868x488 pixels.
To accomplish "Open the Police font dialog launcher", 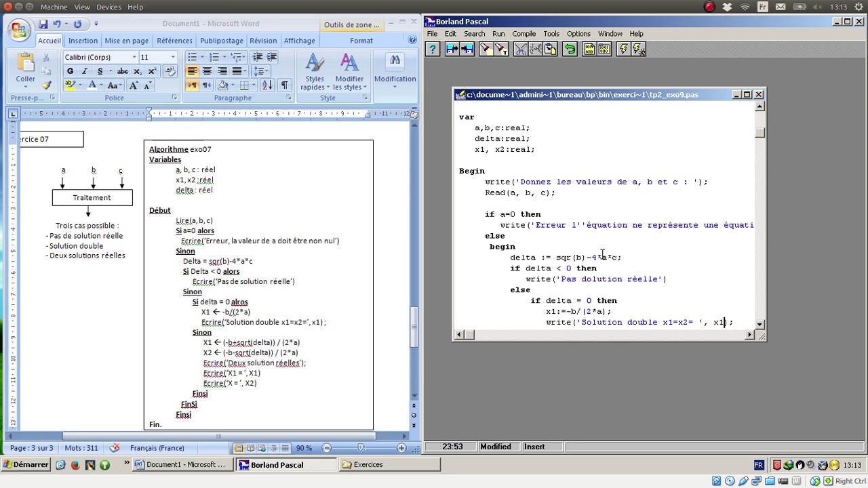I will pos(174,98).
